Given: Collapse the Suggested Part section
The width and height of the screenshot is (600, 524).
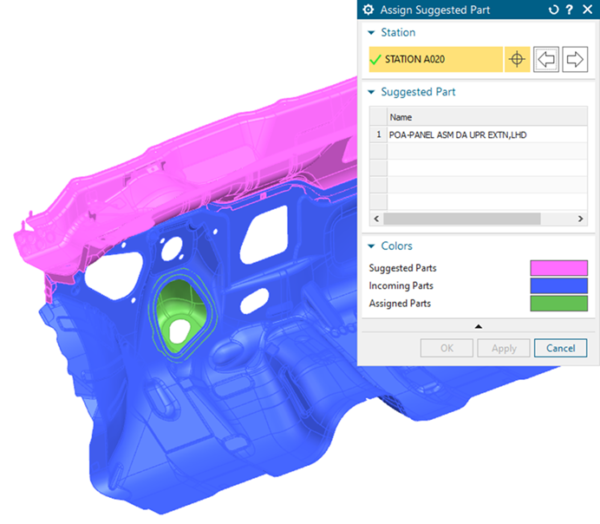Looking at the screenshot, I should point(371,92).
